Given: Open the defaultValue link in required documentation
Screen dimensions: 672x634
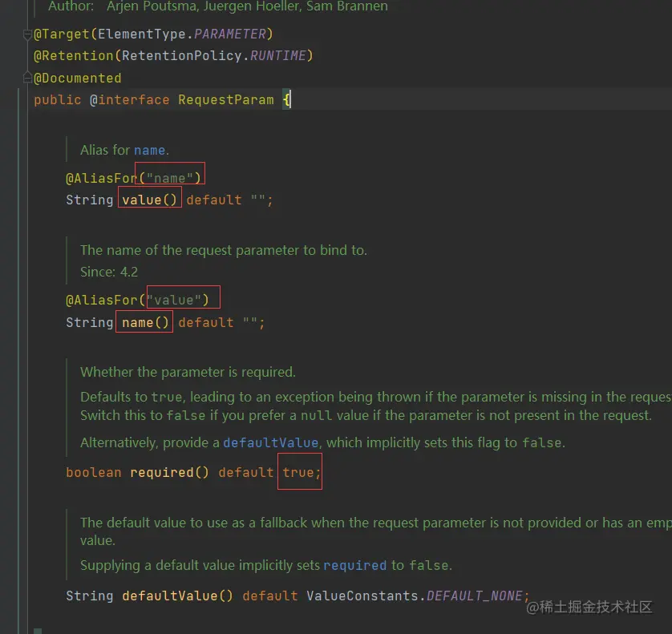Looking at the screenshot, I should (270, 442).
